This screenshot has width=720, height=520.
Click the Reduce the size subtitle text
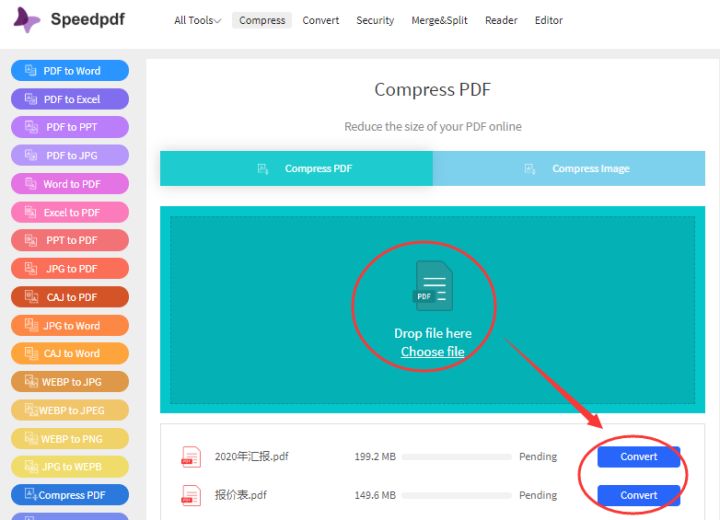coord(433,126)
